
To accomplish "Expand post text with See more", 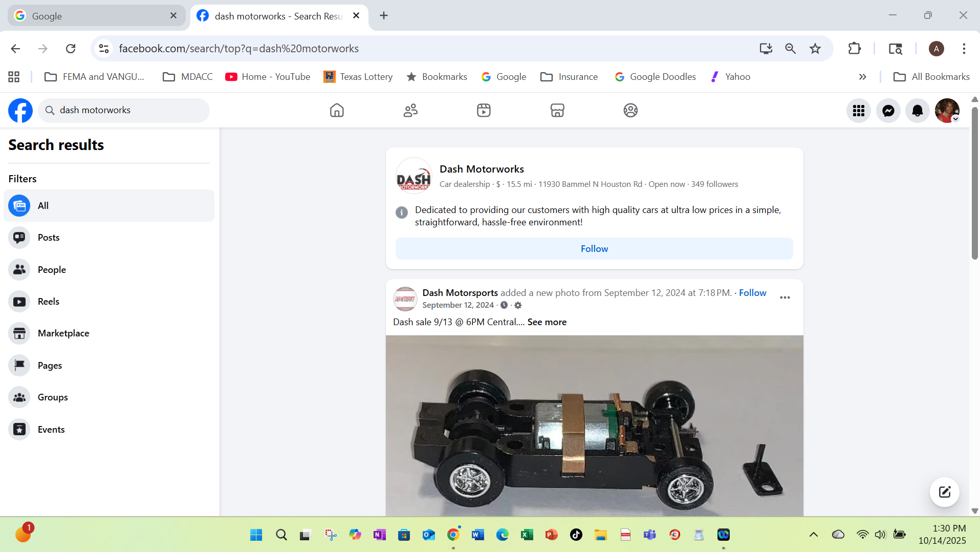I will tap(547, 322).
